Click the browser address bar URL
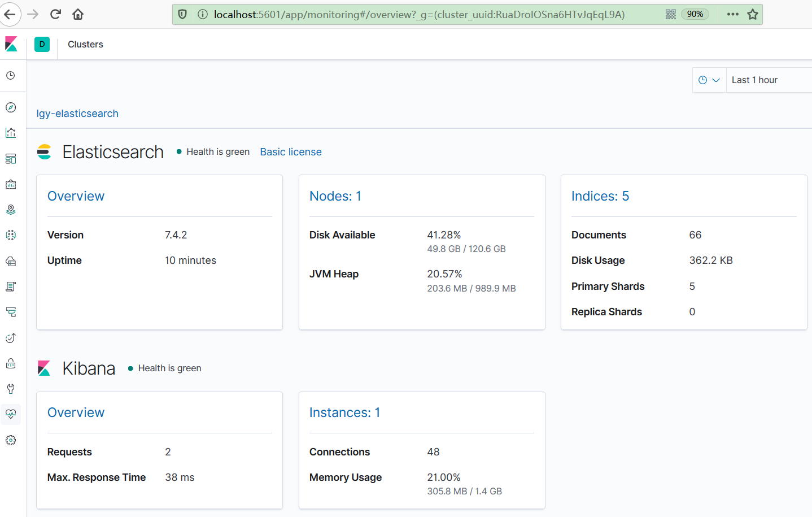 coord(419,14)
